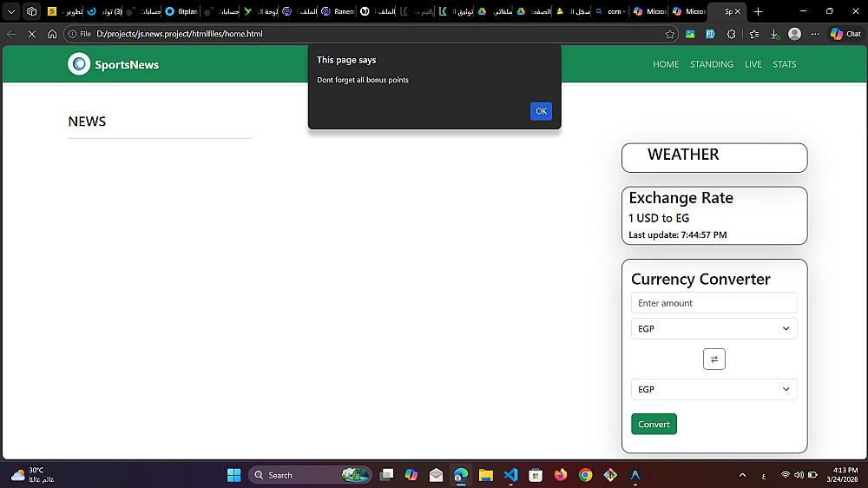Open the Windows Start menu

point(234,475)
